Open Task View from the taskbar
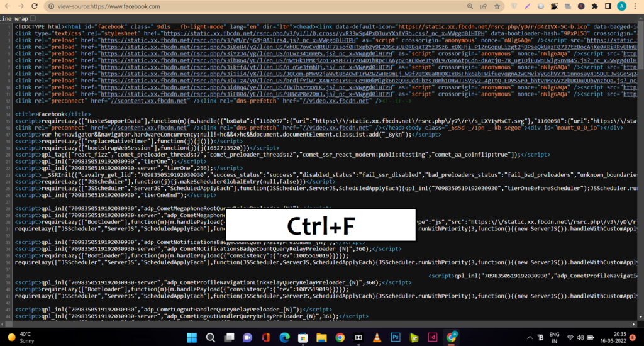This screenshot has height=346, width=644. [229, 338]
